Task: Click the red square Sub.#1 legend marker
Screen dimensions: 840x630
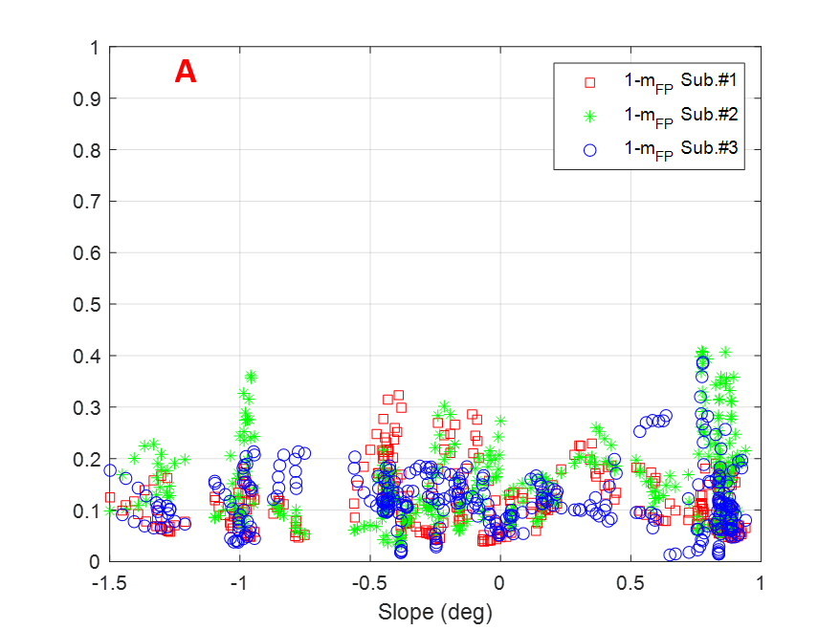Action: point(590,82)
